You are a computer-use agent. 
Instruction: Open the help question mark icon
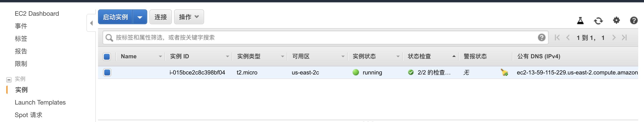tap(633, 20)
